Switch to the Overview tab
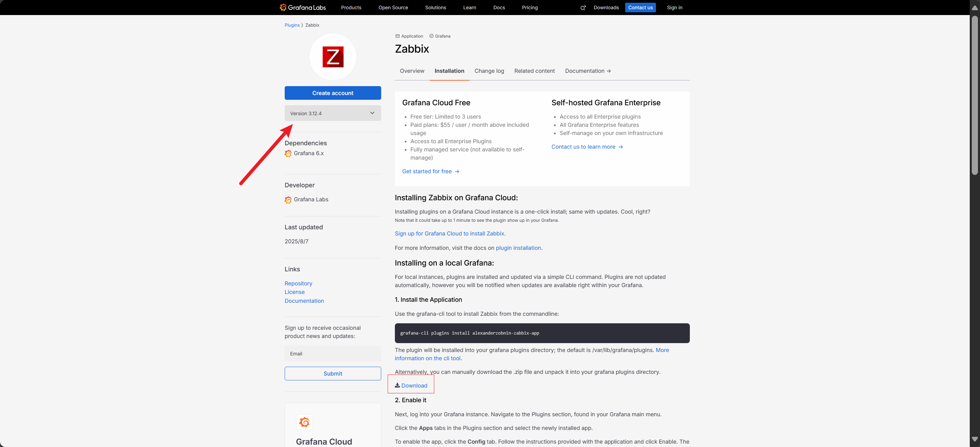Image resolution: width=980 pixels, height=447 pixels. pos(412,71)
